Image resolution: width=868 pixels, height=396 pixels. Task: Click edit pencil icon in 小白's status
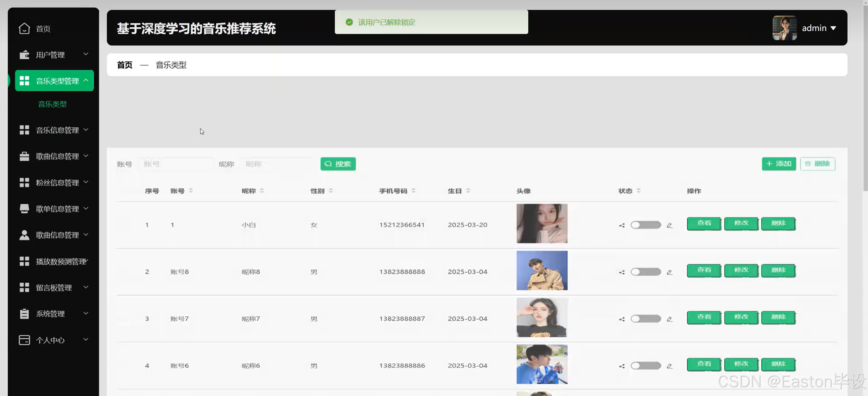click(x=670, y=225)
